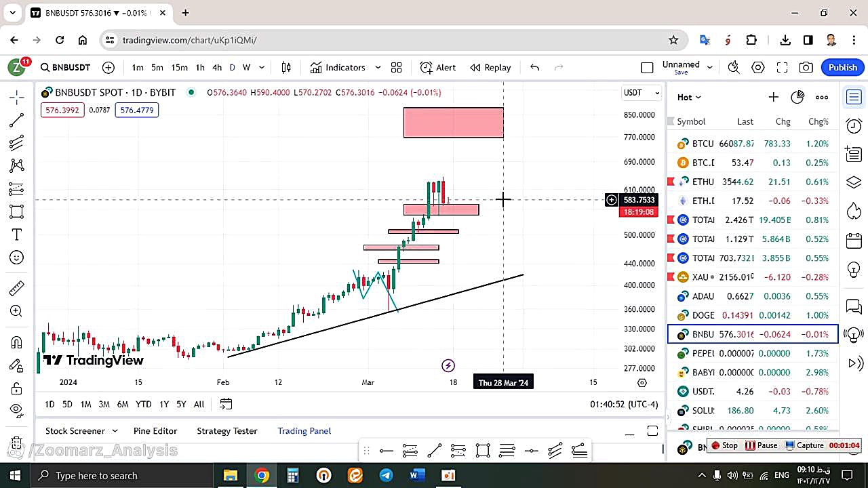
Task: Undo the last chart action
Action: pyautogui.click(x=534, y=67)
